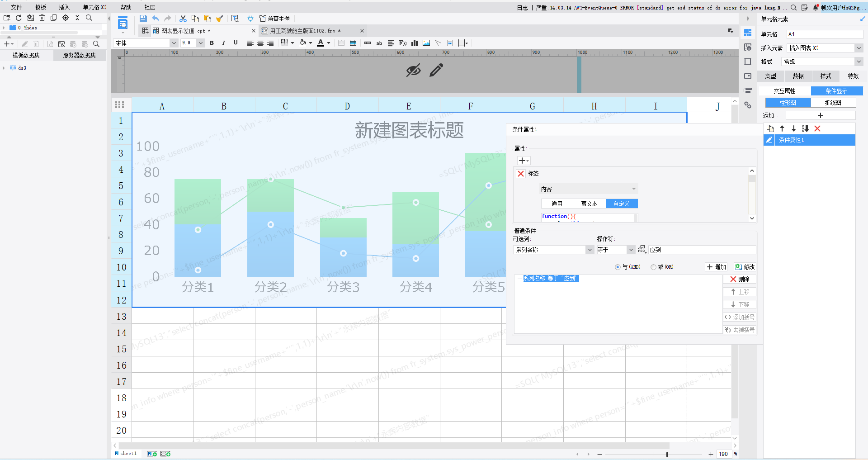The image size is (868, 460).
Task: Click the notification bell icon
Action: pyautogui.click(x=816, y=7)
